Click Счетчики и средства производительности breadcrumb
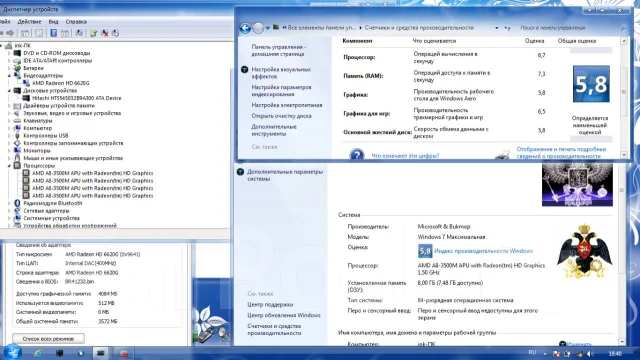This screenshot has width=640, height=360. [x=419, y=28]
